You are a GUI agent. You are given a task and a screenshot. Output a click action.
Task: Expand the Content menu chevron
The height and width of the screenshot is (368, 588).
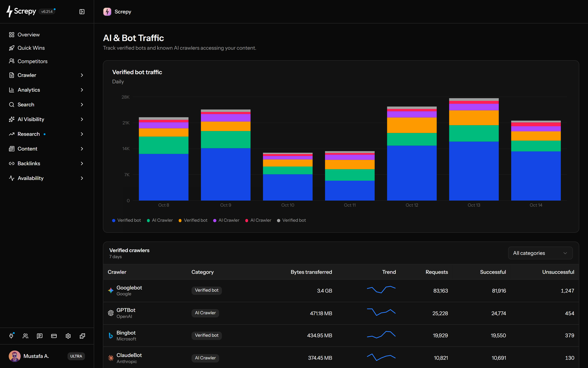pos(82,149)
